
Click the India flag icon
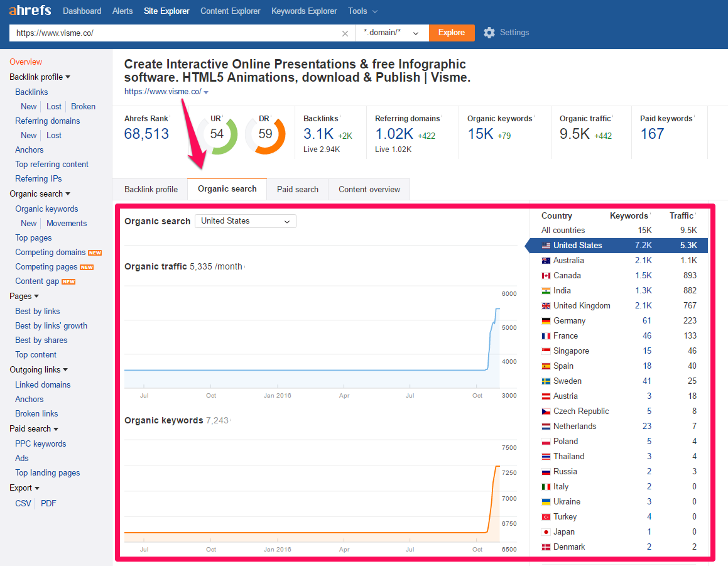[x=546, y=291]
